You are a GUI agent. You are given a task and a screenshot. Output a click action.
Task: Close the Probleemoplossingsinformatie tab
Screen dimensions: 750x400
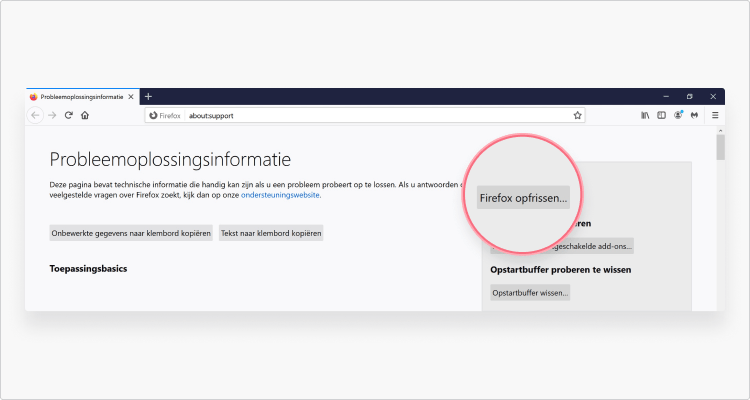pos(131,97)
